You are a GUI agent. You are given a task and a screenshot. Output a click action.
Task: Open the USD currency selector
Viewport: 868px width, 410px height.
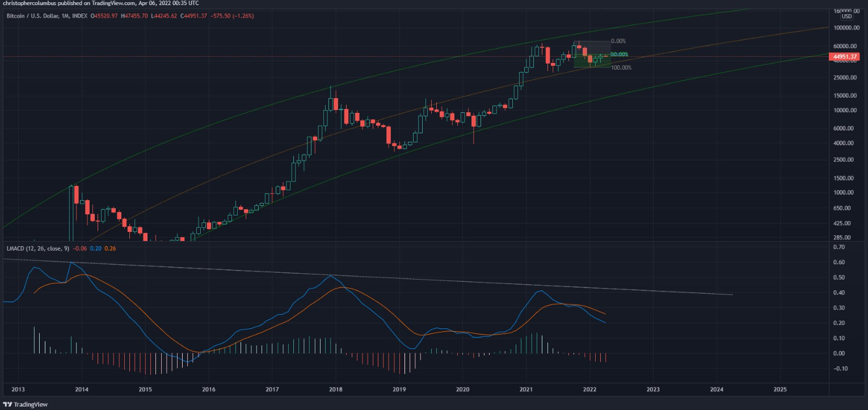click(x=846, y=17)
